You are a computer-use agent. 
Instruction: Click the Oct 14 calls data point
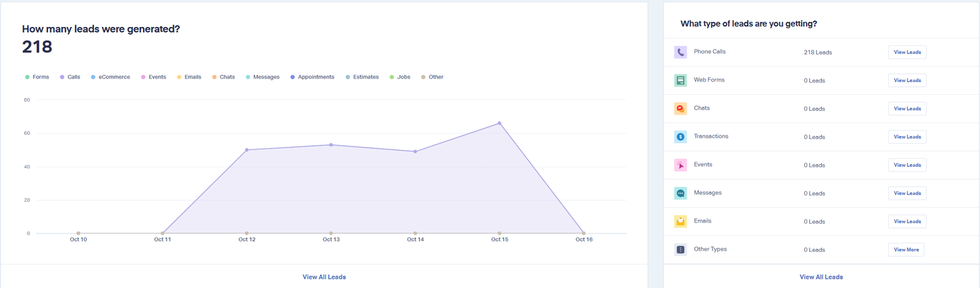415,151
